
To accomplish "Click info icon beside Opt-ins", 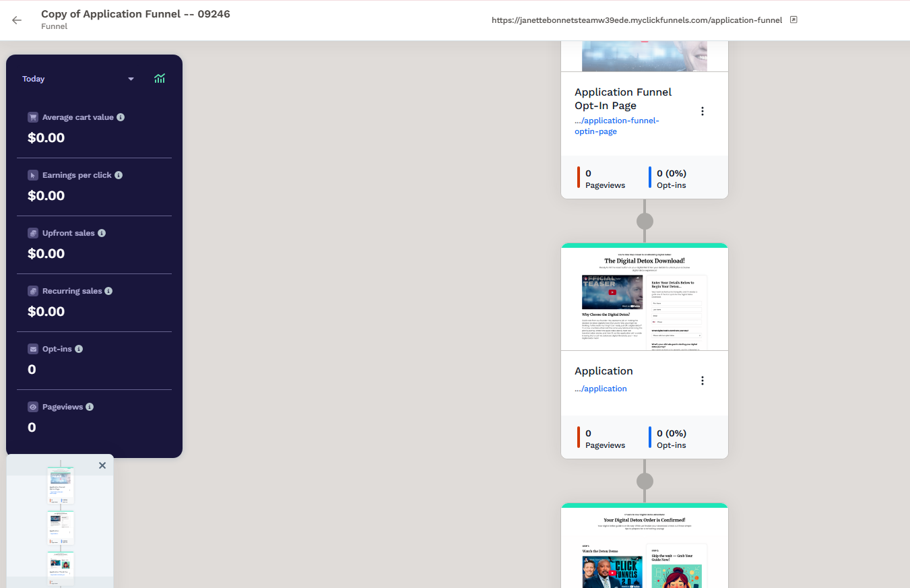I will click(79, 349).
